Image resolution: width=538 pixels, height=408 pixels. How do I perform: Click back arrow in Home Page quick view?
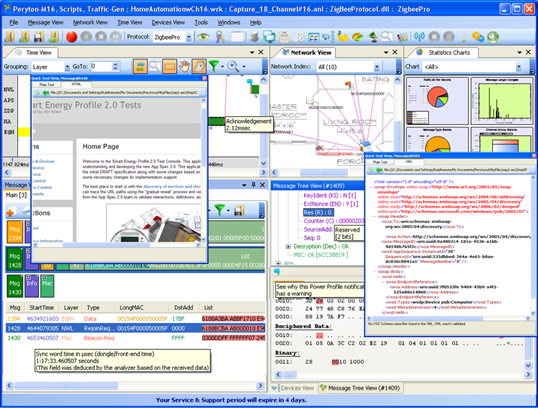[x=46, y=93]
